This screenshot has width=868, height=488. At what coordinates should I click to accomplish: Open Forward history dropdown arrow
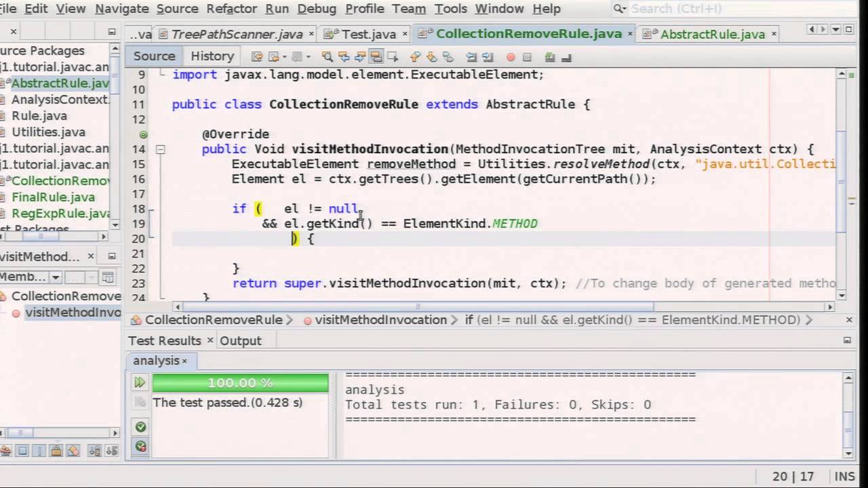[x=309, y=57]
